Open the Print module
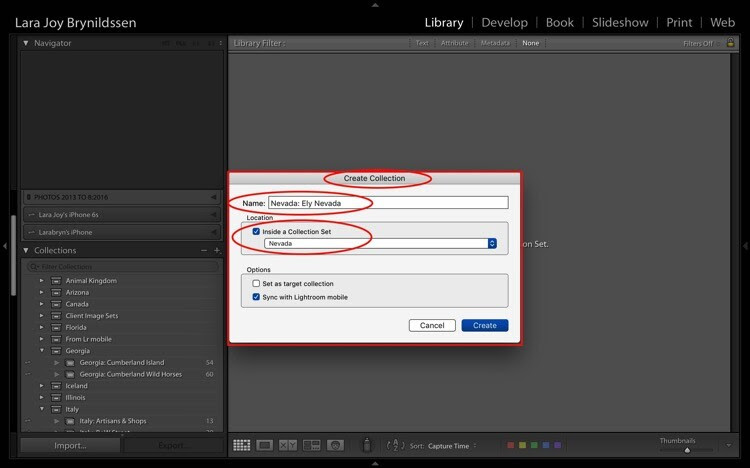Screen dimensions: 750x468 [679, 22]
